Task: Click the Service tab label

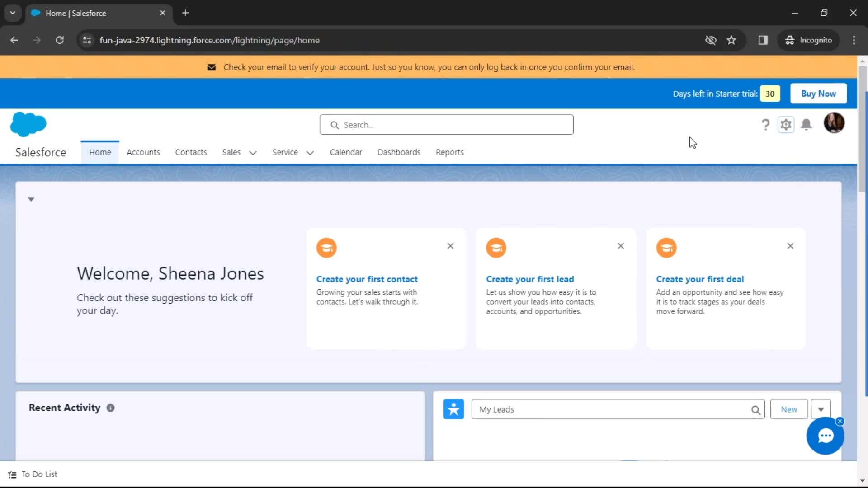Action: [x=285, y=152]
